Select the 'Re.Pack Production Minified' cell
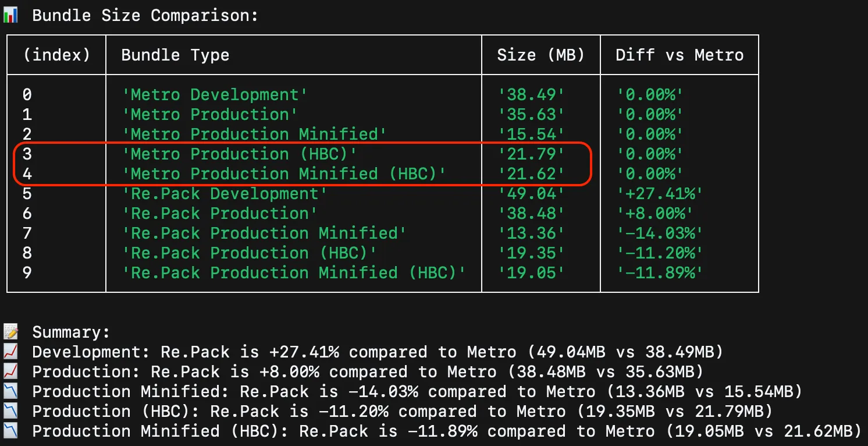This screenshot has height=446, width=868. coord(264,233)
